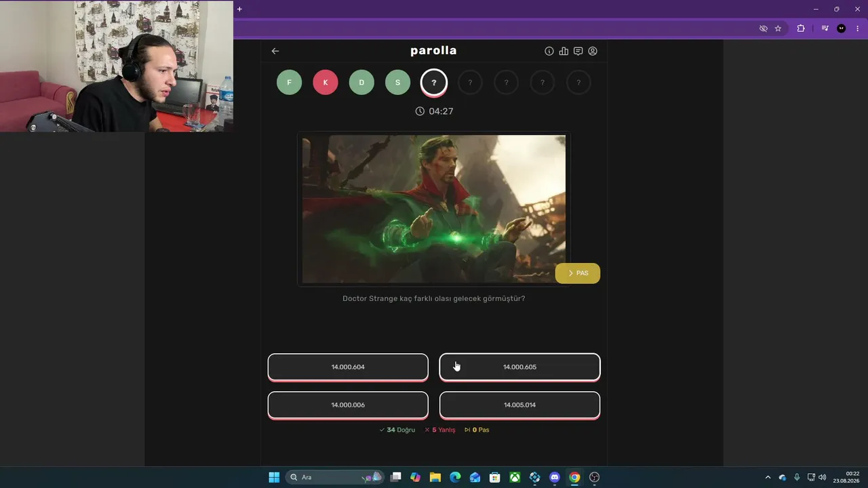Open the parolla info icon
Image resolution: width=868 pixels, height=488 pixels.
pos(549,51)
